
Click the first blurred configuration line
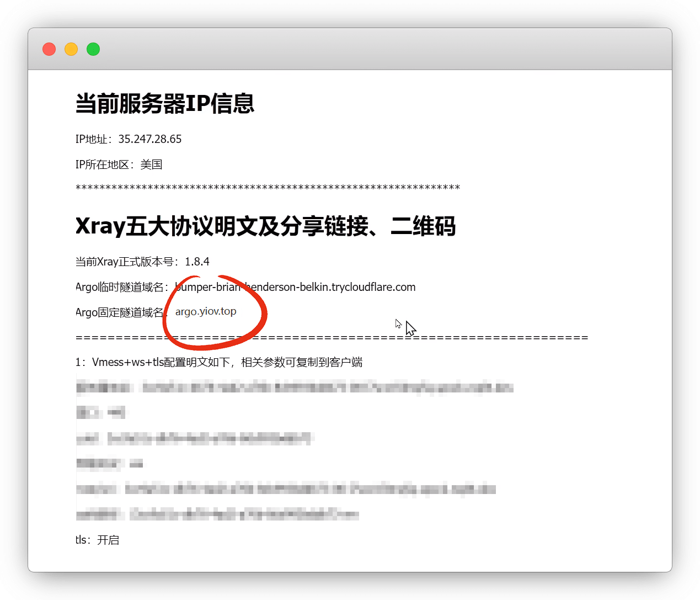[x=295, y=387]
